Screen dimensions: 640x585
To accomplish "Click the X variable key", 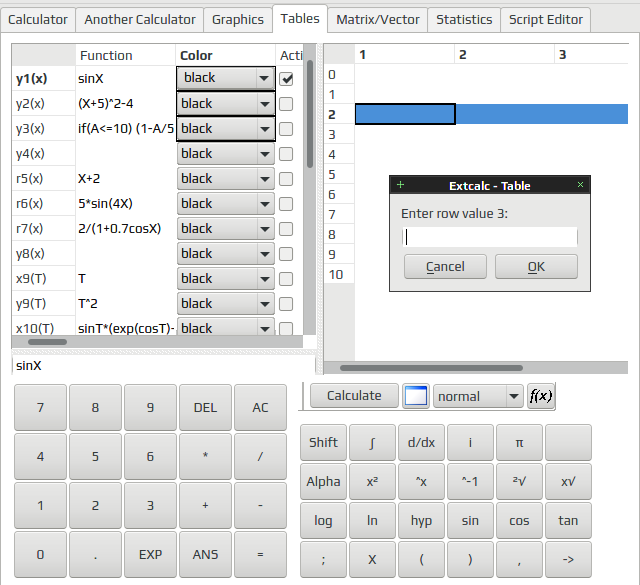I will (372, 559).
